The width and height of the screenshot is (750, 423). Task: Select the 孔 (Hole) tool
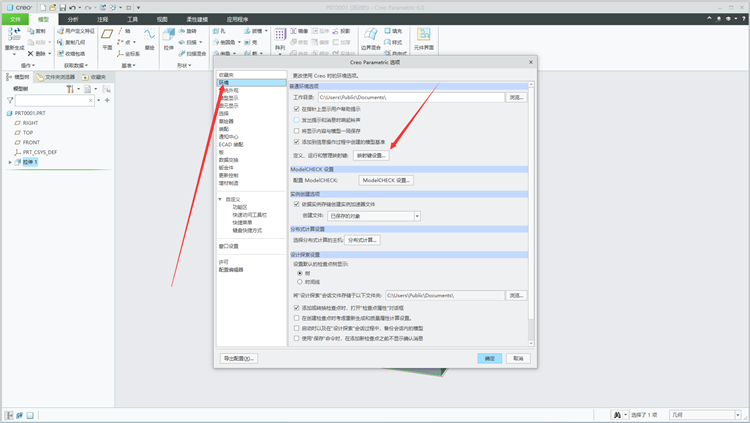(x=219, y=31)
